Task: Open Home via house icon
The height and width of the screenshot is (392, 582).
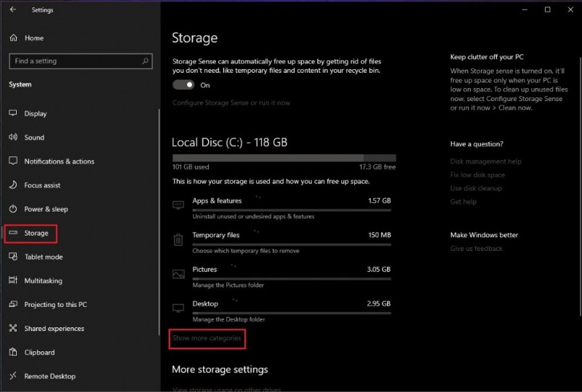Action: pos(14,38)
